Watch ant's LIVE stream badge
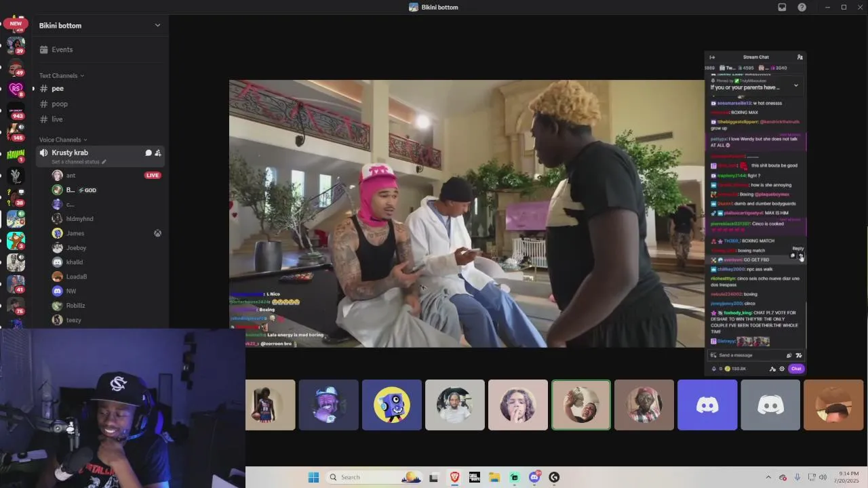 click(153, 176)
